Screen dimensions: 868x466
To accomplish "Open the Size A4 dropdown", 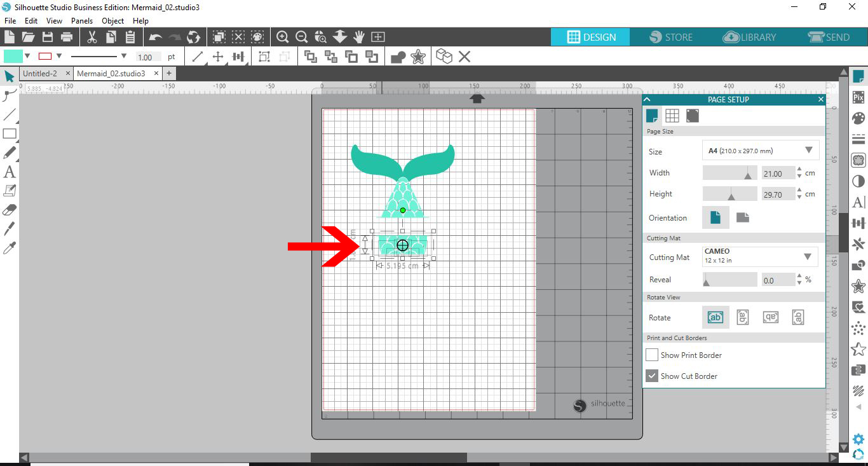I will [761, 151].
